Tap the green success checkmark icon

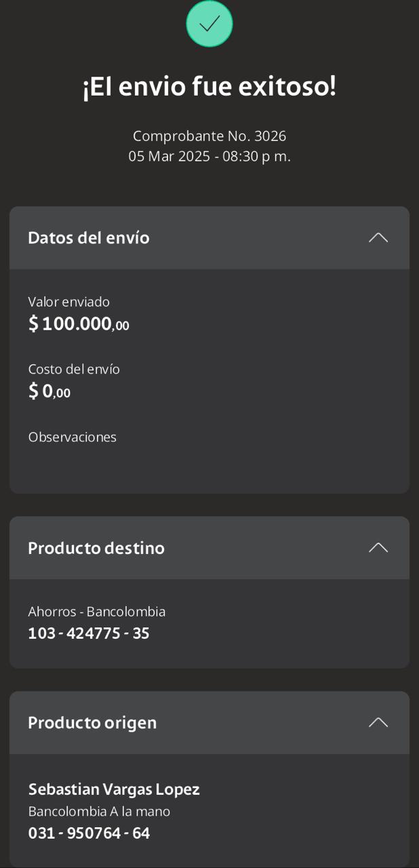click(x=209, y=24)
